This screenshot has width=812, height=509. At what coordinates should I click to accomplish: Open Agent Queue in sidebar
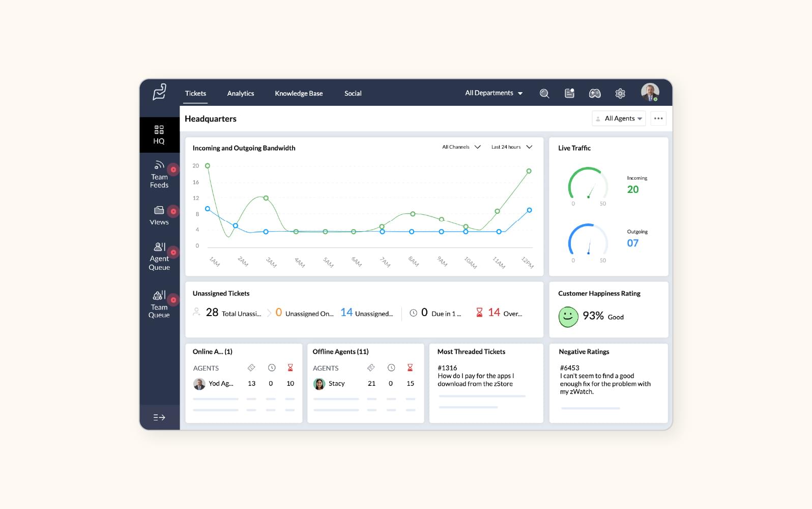pyautogui.click(x=159, y=256)
